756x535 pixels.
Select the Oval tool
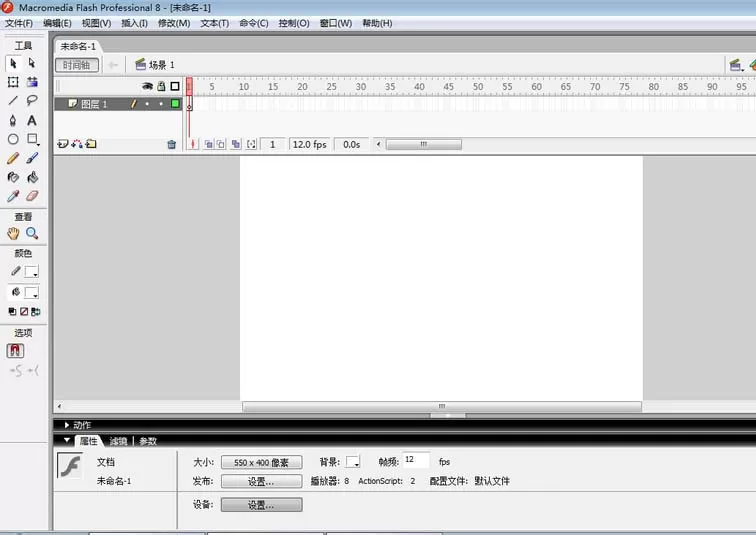click(x=13, y=139)
